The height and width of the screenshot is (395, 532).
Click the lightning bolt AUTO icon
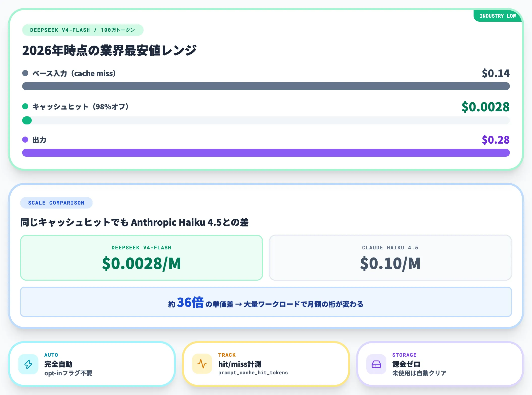point(28,364)
